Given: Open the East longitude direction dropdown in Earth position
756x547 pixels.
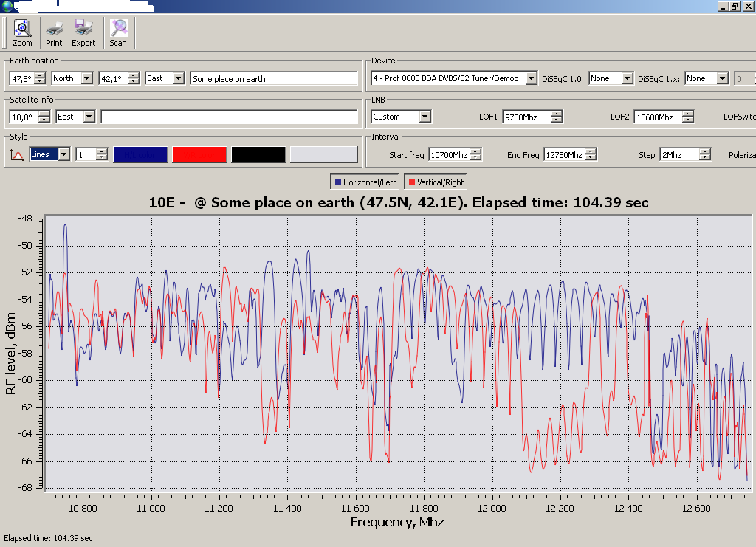Looking at the screenshot, I should (x=179, y=78).
